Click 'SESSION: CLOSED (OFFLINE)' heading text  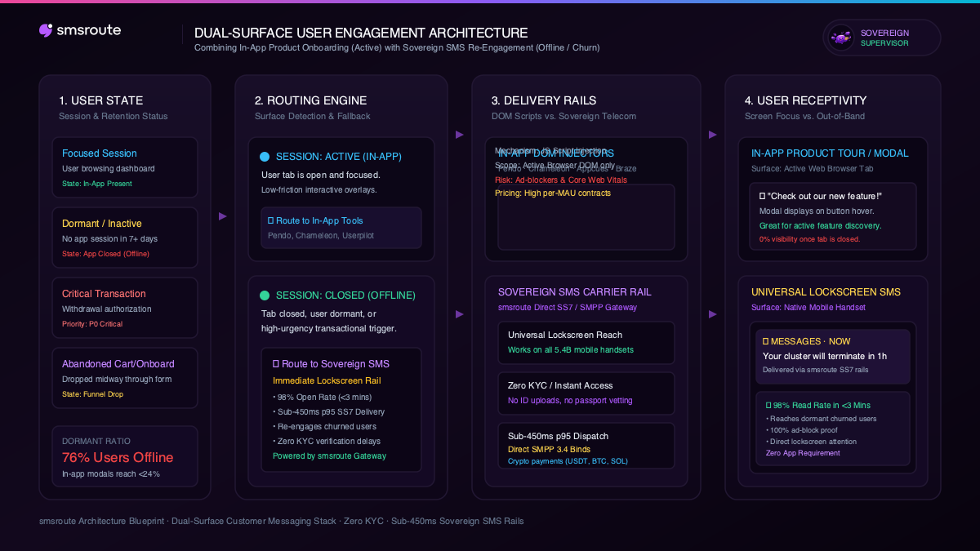pos(345,295)
